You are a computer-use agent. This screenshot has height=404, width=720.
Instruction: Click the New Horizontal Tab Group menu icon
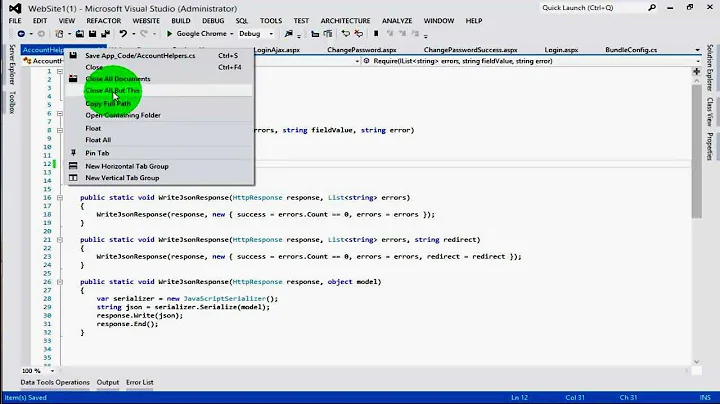tap(73, 166)
